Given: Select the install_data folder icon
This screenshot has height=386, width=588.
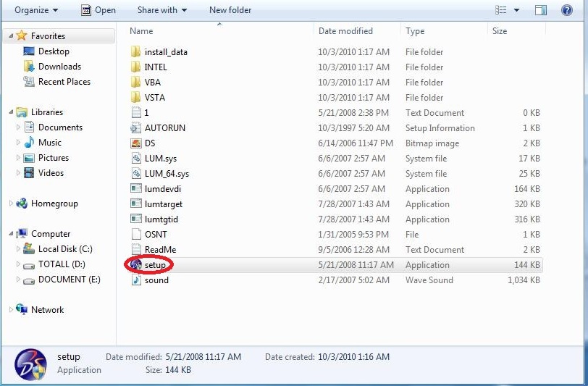Looking at the screenshot, I should pos(135,51).
